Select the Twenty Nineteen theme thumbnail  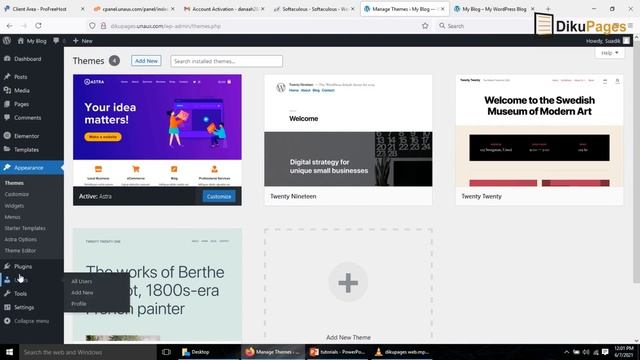click(348, 131)
